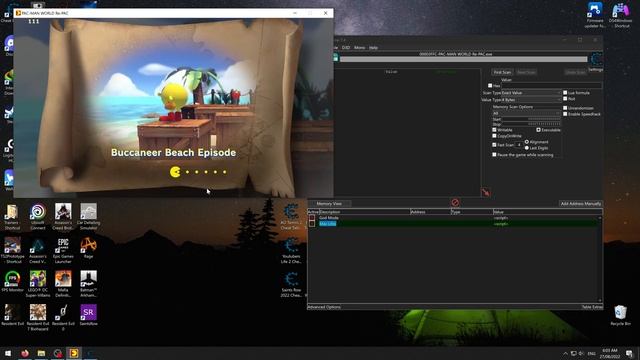Screen dimensions: 640x360
Task: Click the scan progress bar
Action: (464, 60)
